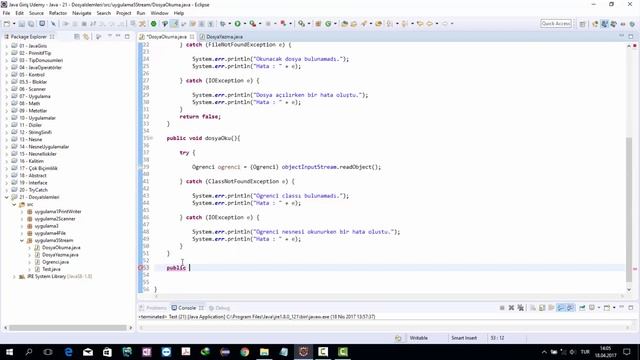Click the Open Type toolbar icon
The width and height of the screenshot is (640, 360).
click(344, 24)
